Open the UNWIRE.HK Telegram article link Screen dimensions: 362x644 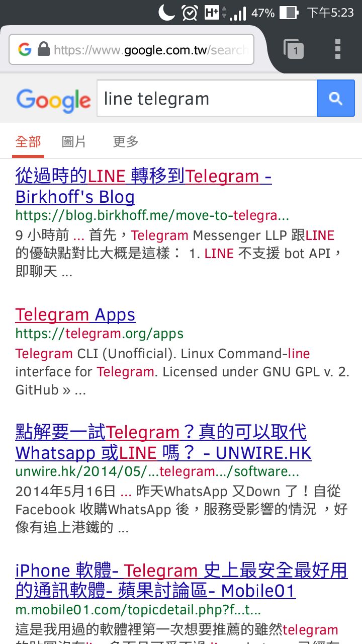pos(163,443)
